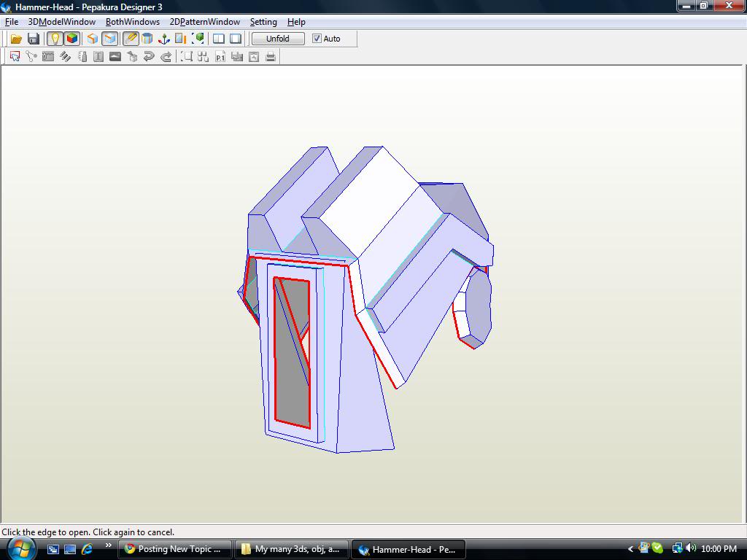This screenshot has width=747, height=560.
Task: Click the Print icon
Action: (x=271, y=57)
